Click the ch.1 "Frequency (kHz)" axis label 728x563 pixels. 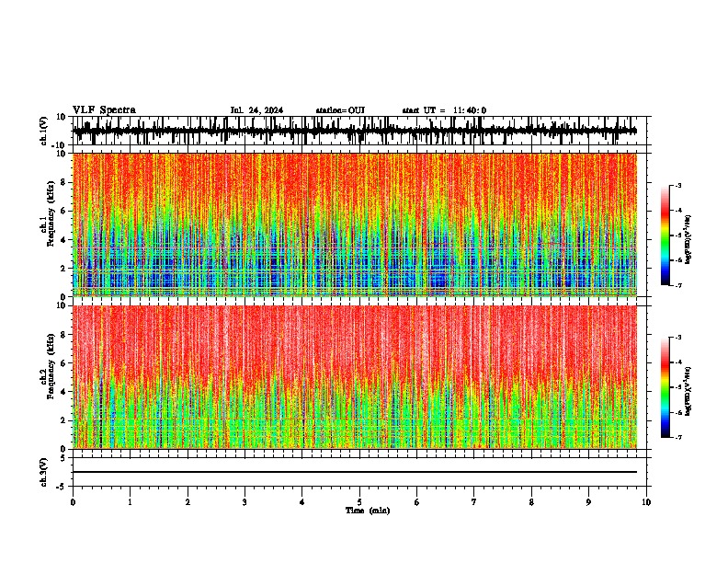click(51, 213)
